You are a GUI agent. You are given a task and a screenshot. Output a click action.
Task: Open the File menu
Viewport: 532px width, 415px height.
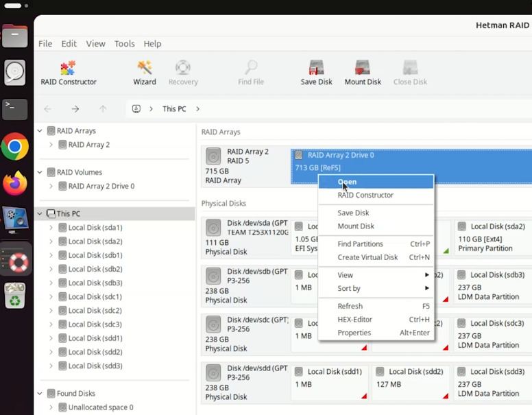(x=45, y=43)
